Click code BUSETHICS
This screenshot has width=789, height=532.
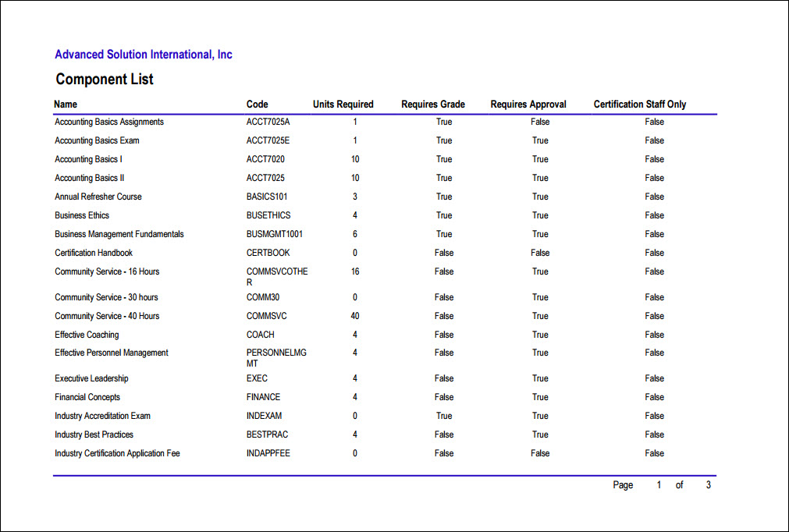pyautogui.click(x=268, y=215)
